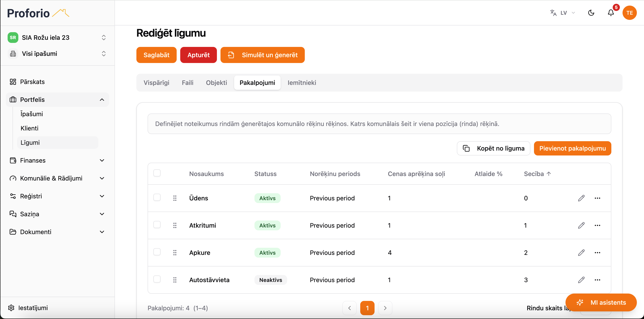This screenshot has width=644, height=319.
Task: Click the Proforio logo
Action: pos(38,13)
